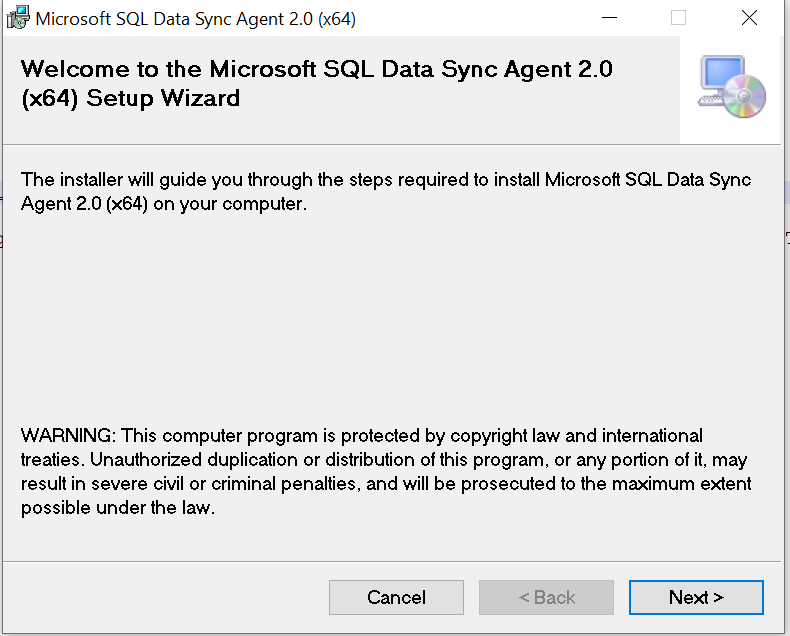Click the Next button to continue setup
790x636 pixels.
point(696,597)
